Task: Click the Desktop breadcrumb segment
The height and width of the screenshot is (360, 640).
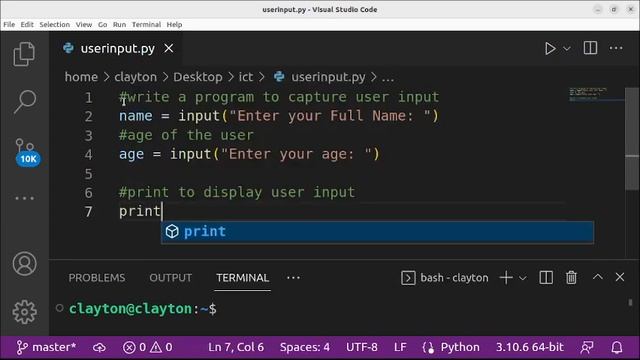Action: pos(198,77)
